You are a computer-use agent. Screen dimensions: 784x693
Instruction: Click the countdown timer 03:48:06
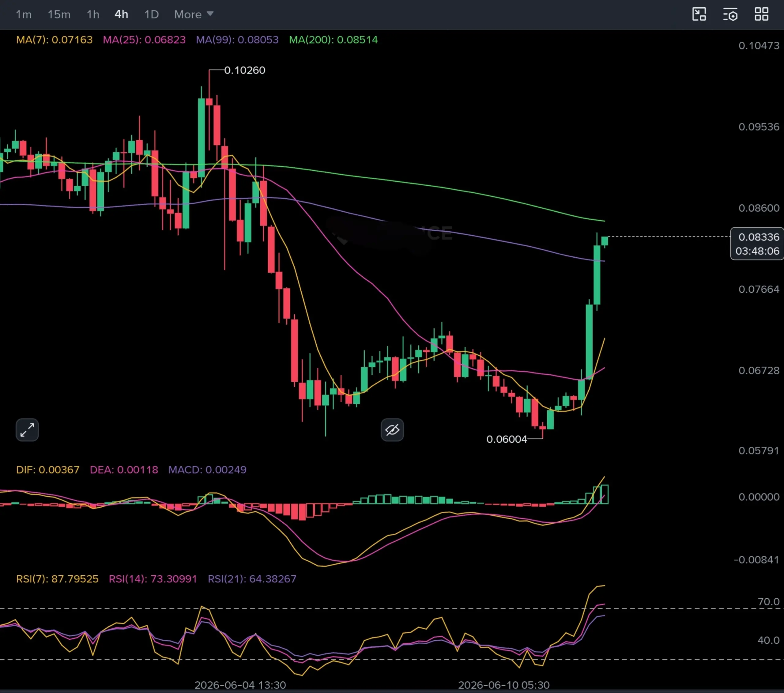758,251
